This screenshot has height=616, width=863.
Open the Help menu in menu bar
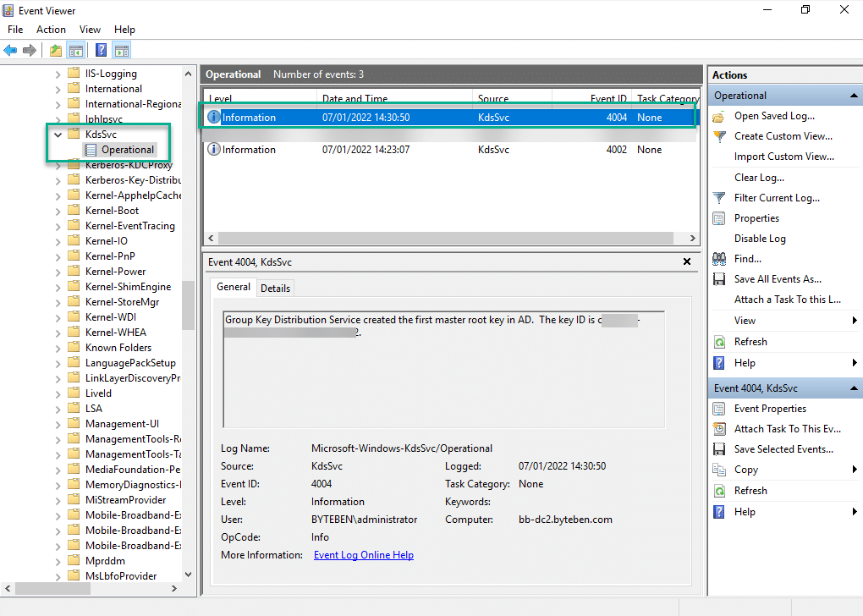click(124, 30)
